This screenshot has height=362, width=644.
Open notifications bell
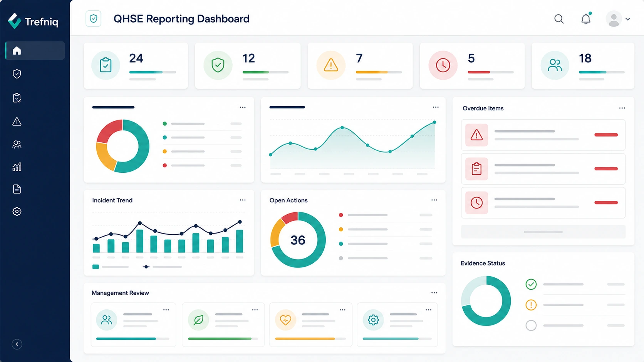point(586,19)
